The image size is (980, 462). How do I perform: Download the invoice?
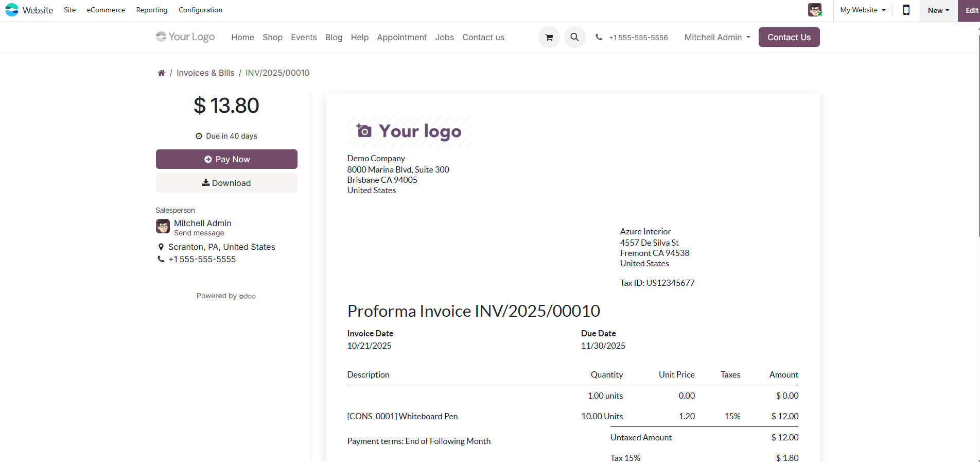[x=226, y=183]
